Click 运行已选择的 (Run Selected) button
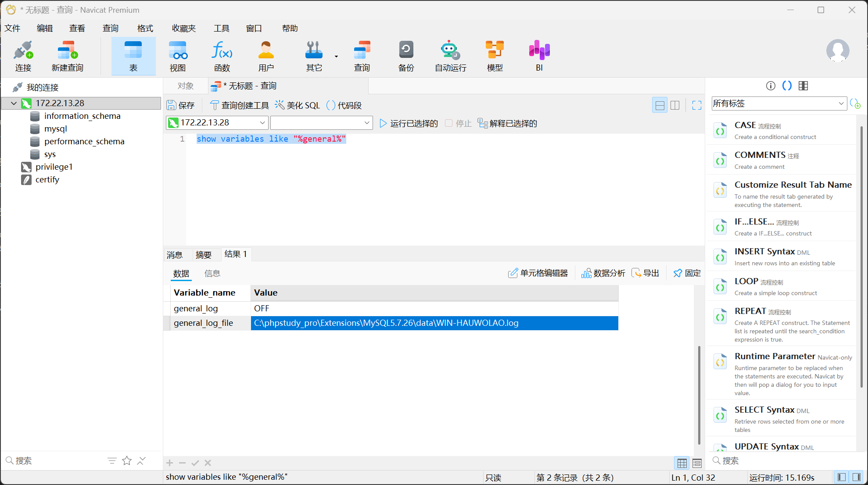The image size is (868, 485). click(409, 123)
